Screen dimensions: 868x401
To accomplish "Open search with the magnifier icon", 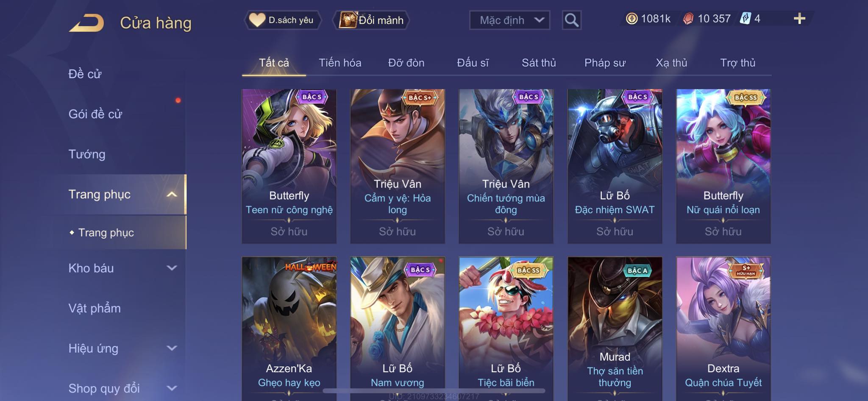I will click(571, 20).
